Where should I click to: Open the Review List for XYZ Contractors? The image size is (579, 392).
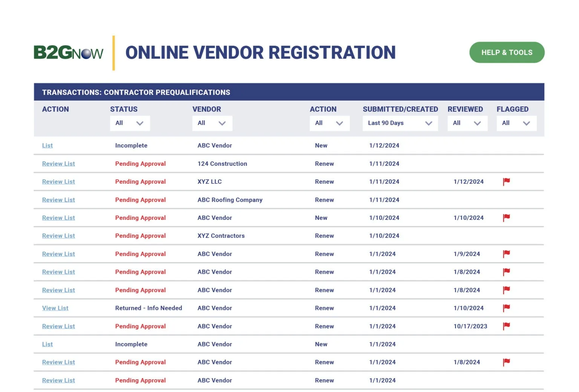pos(58,236)
